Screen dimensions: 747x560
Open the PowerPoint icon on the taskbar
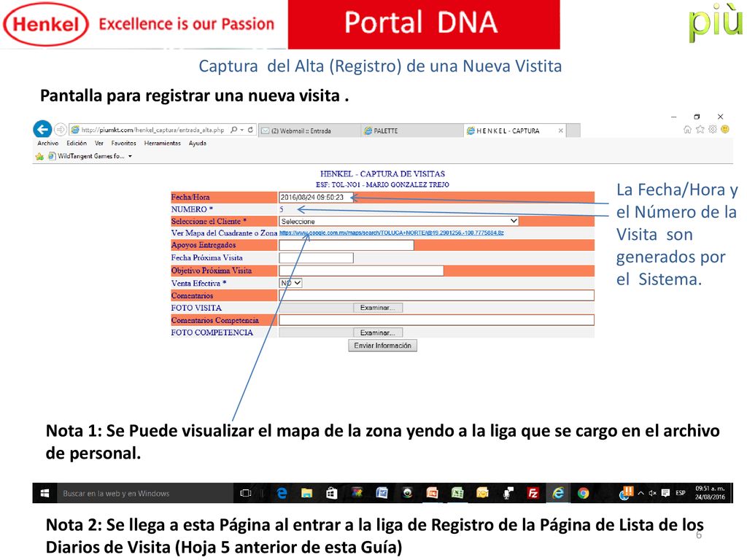[432, 494]
